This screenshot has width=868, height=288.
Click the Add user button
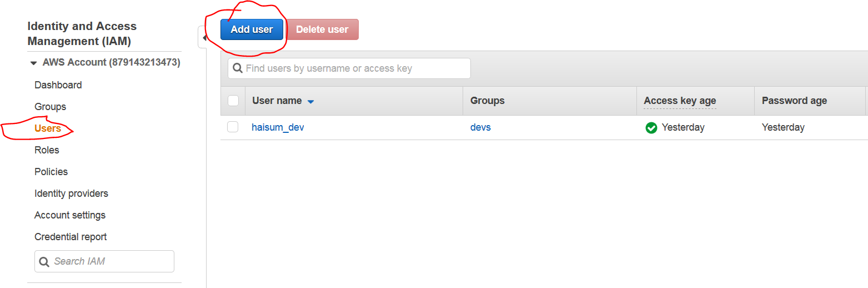(252, 29)
